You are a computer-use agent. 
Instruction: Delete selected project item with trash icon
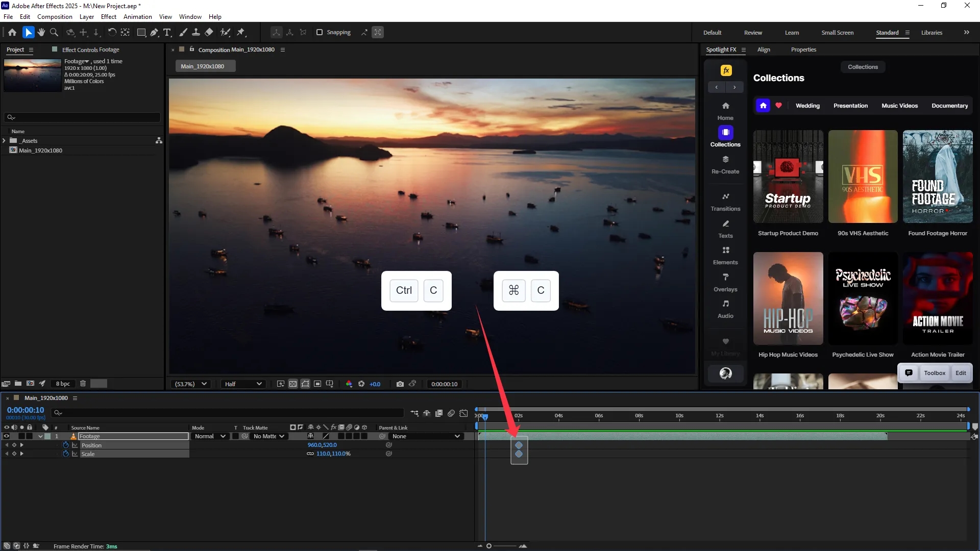(83, 383)
